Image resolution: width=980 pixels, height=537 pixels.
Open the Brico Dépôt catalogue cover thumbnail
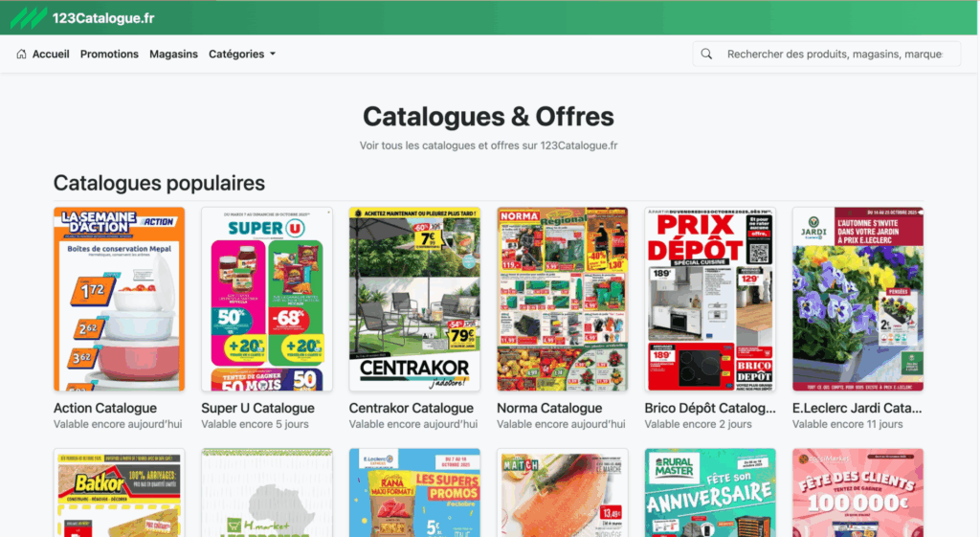(x=711, y=300)
